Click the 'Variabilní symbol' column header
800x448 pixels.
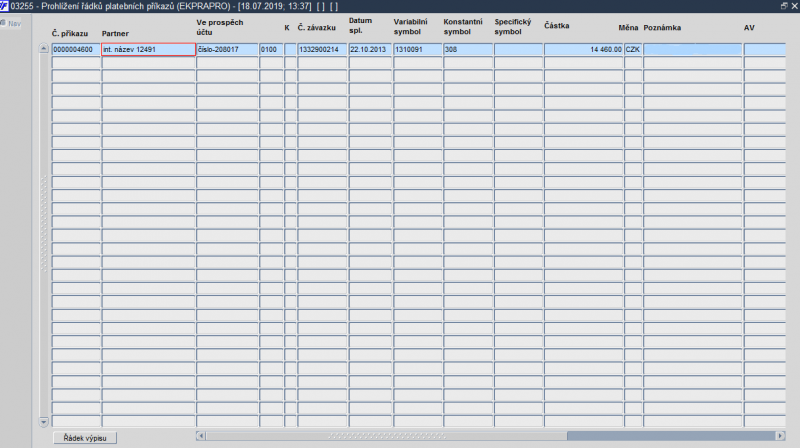coord(411,27)
